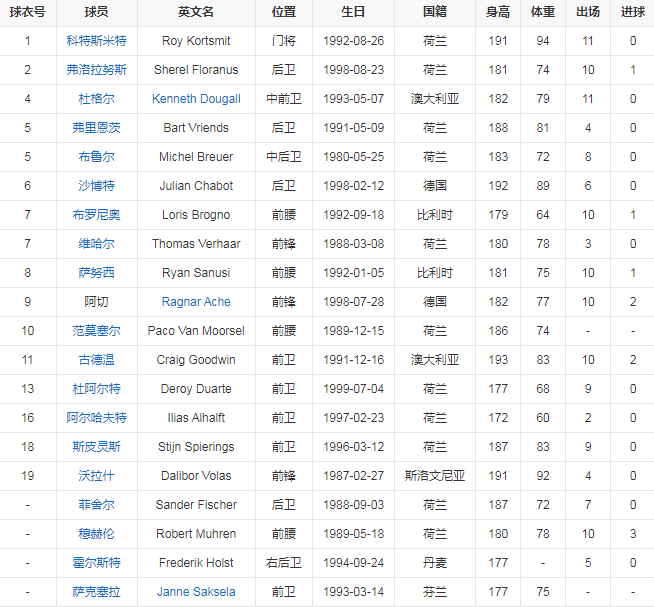Image resolution: width=654 pixels, height=607 pixels.
Task: Open the 范莫塞尔 player profile
Action: tap(97, 331)
